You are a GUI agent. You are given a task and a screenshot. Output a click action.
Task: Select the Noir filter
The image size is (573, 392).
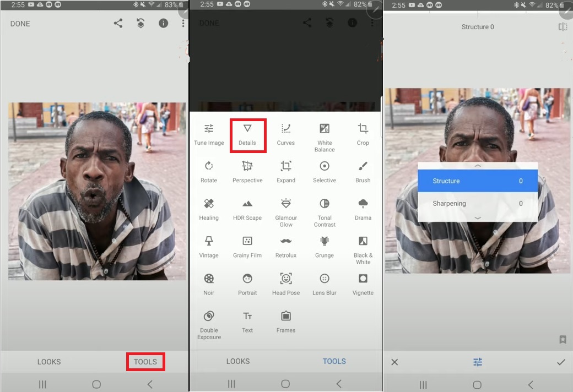(209, 285)
